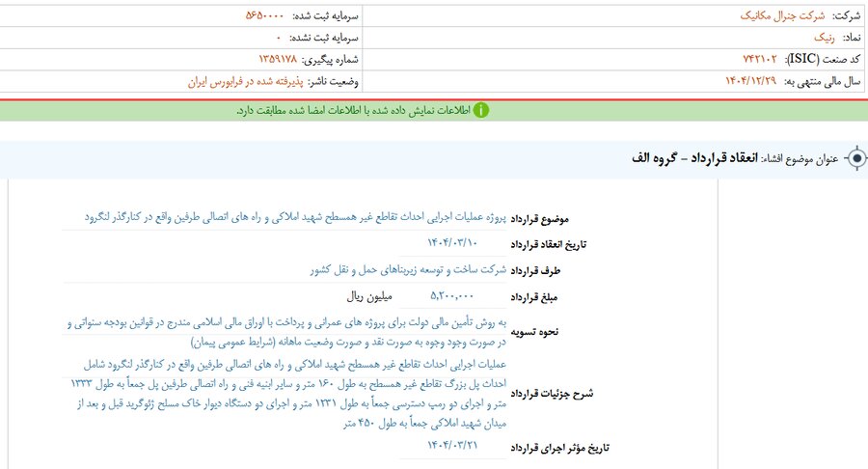Screen dimensions: 868x469
Task: Click the label تاریخ مؤثر اجرای قرارداد
Action: [559, 448]
